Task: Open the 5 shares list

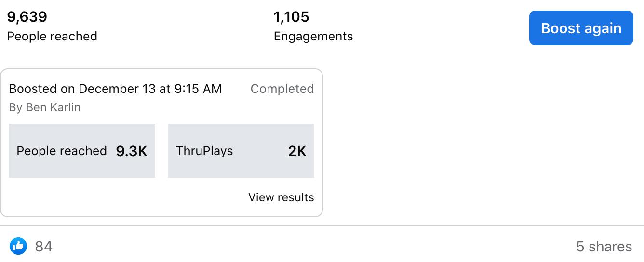Action: (604, 247)
